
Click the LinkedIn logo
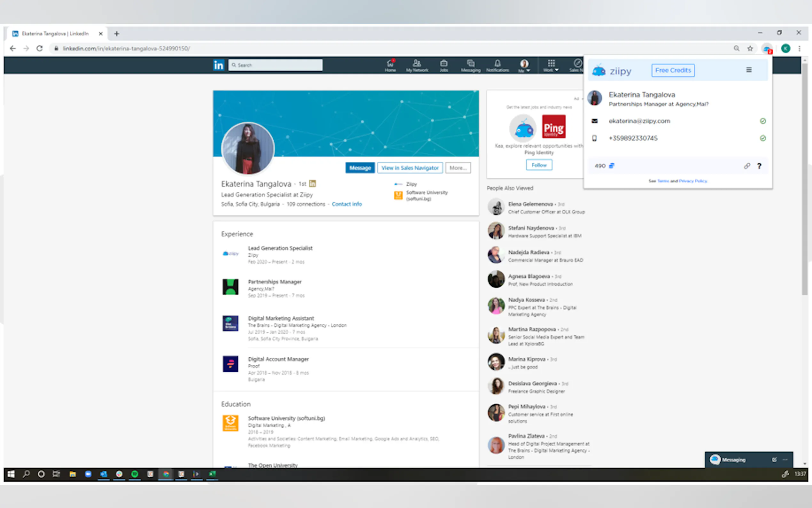pyautogui.click(x=219, y=65)
